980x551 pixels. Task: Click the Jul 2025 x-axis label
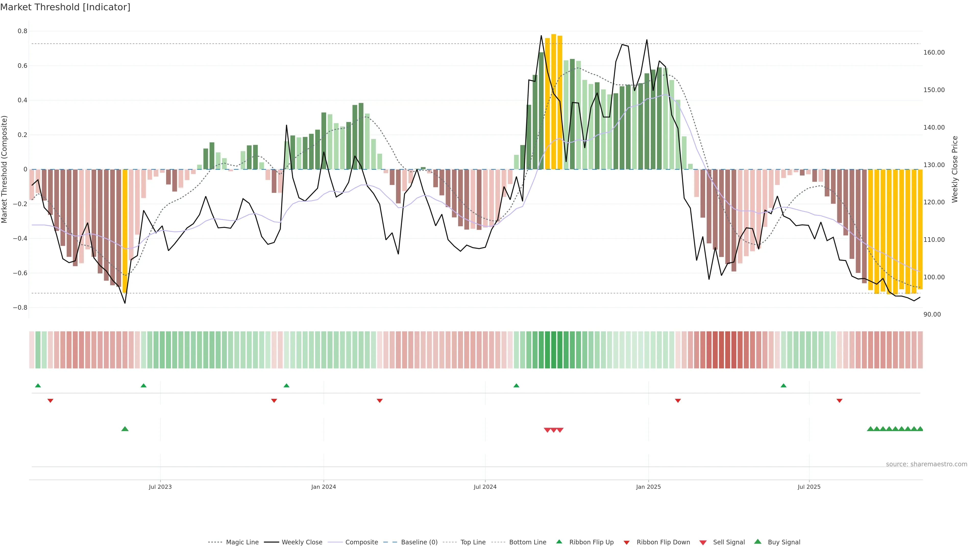pyautogui.click(x=809, y=487)
